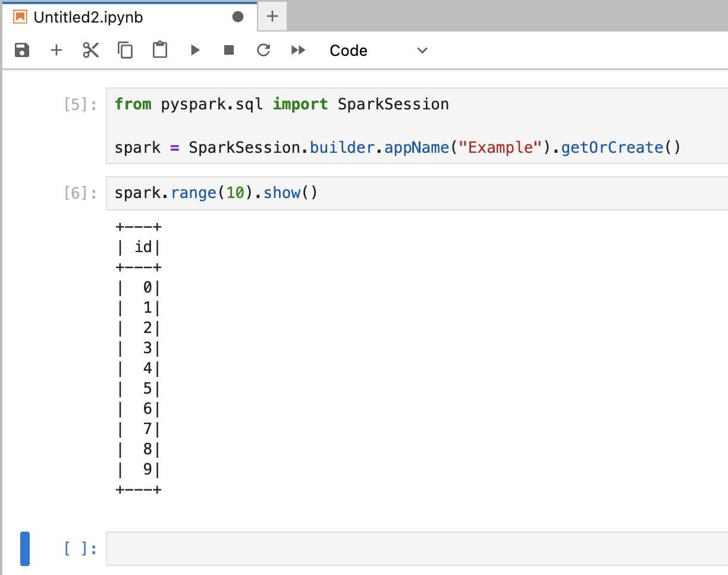
Task: Click the id table output area
Action: 139,359
